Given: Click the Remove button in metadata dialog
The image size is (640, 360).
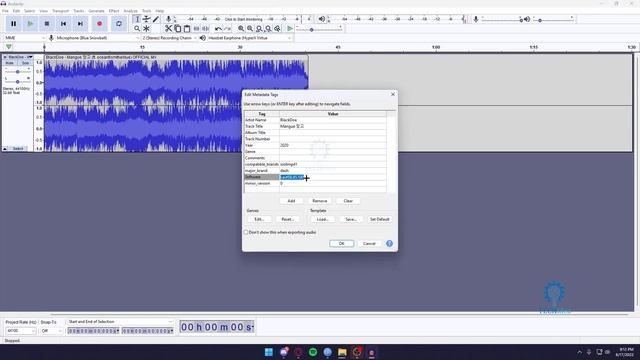Looking at the screenshot, I should [x=320, y=201].
